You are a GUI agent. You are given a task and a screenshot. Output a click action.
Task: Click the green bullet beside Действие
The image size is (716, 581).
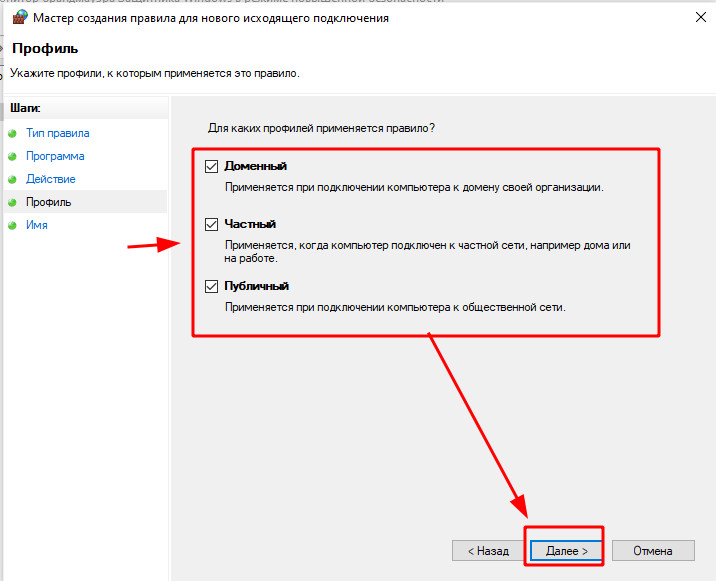[x=12, y=179]
